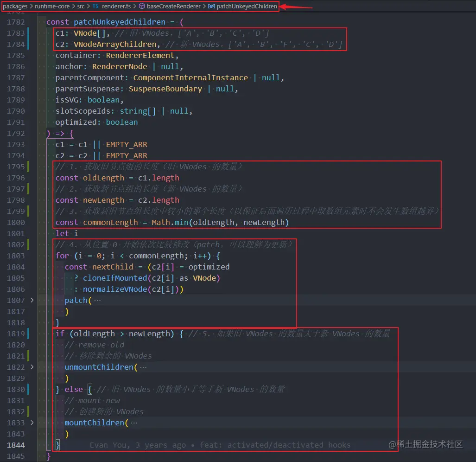Viewport: 476px width, 462px height.
Task: Click the variable icon before patchUnkeyedChildren breadcrumb
Action: pyautogui.click(x=211, y=6)
